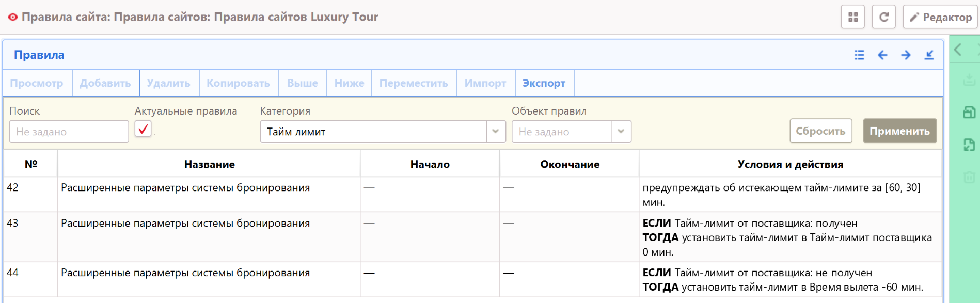Viewport: 980px width, 303px height.
Task: Click the blue right arrow icon
Action: (906, 55)
